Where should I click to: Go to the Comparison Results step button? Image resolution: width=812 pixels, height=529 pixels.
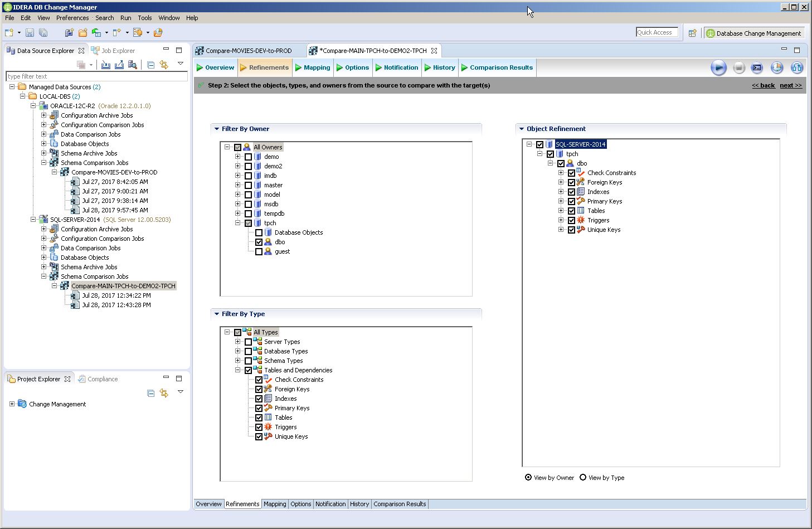497,67
